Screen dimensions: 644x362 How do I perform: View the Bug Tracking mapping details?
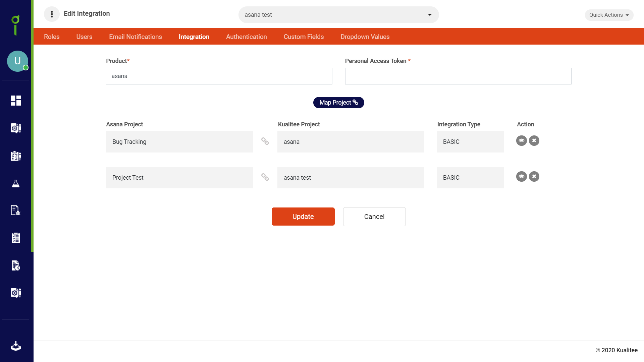coord(522,140)
